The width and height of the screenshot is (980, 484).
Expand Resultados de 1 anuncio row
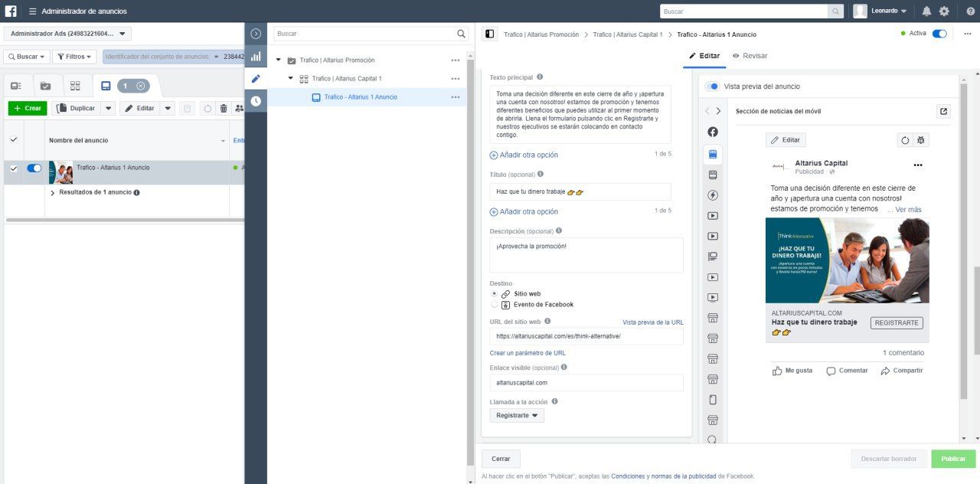point(53,193)
